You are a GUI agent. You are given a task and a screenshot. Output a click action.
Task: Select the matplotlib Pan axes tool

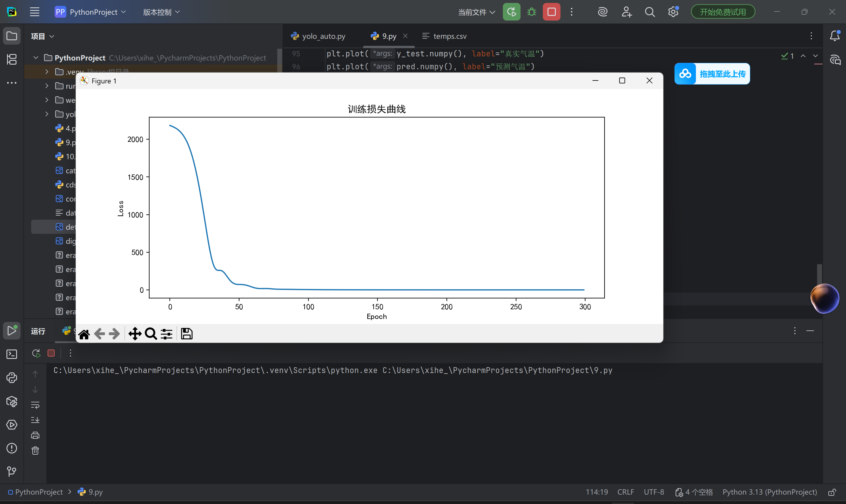[x=135, y=334]
